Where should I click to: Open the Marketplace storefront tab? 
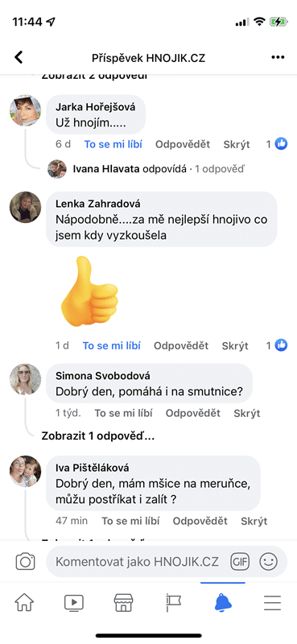click(123, 602)
